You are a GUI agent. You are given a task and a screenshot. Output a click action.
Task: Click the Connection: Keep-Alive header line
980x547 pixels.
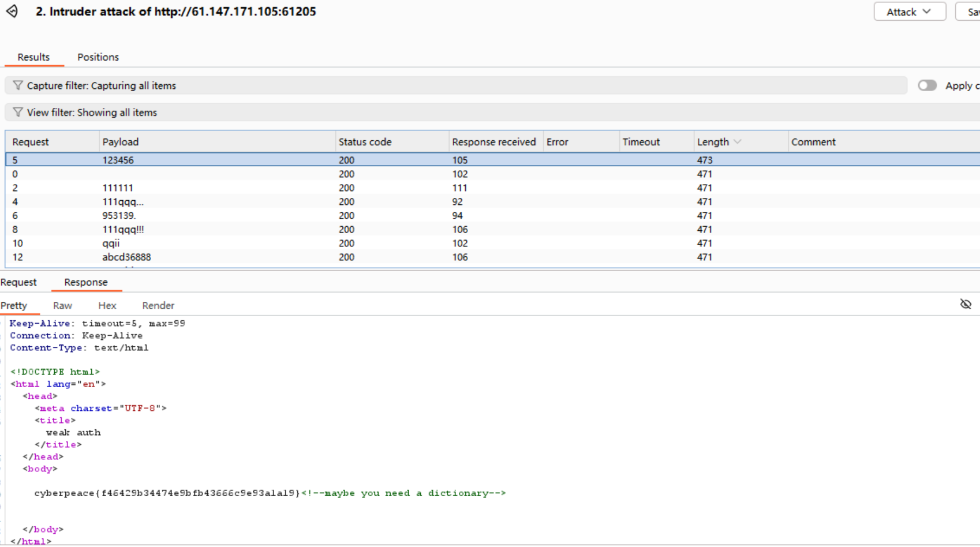76,335
